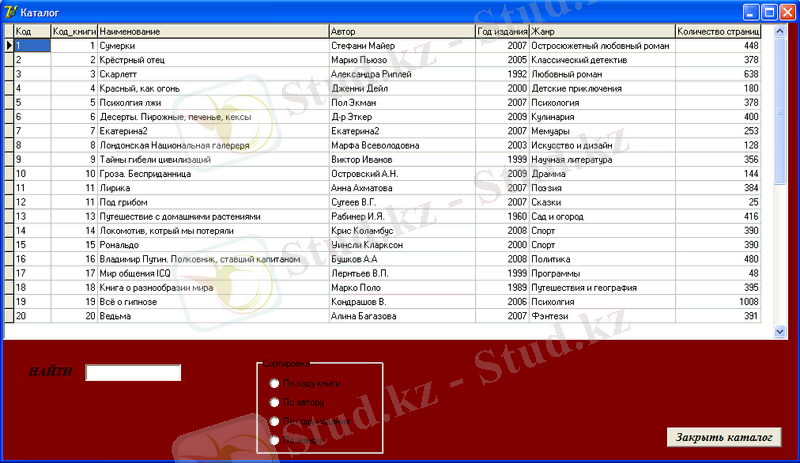Viewport: 800px width, 463px height.
Task: Click genre cell Классический детектив
Action: [x=603, y=60]
